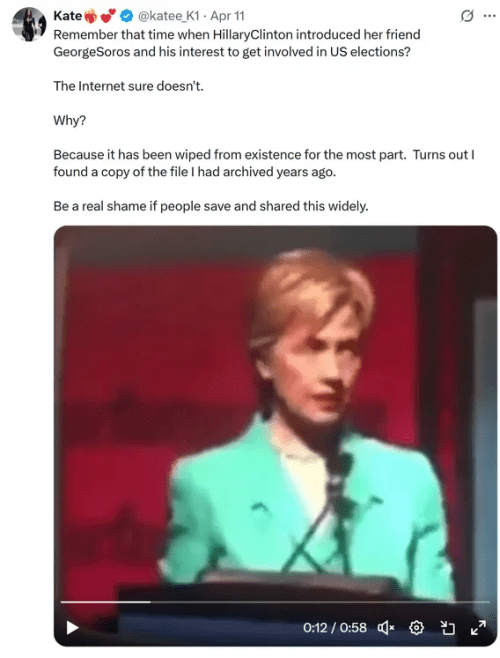
Task: Click the display name Kate
Action: click(x=68, y=16)
